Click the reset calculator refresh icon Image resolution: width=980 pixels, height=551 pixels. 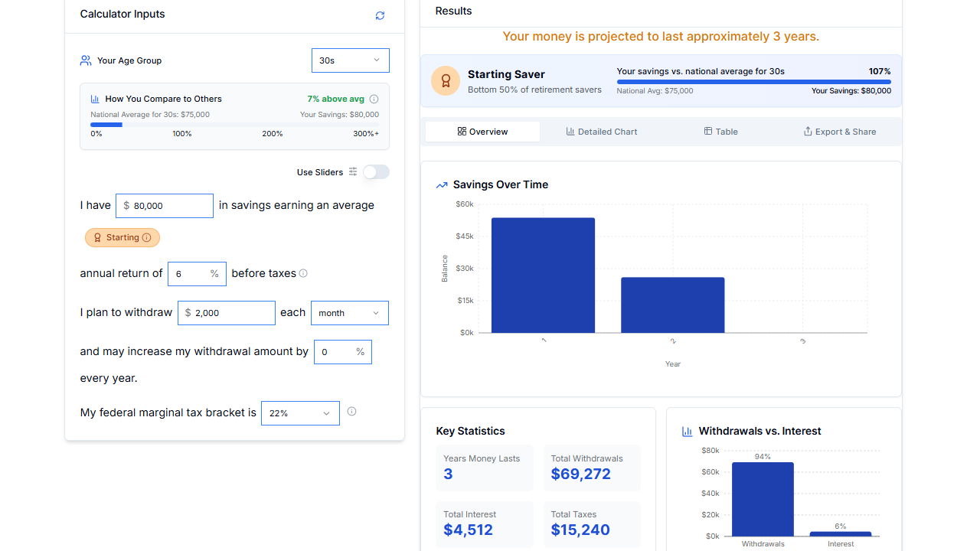[380, 15]
